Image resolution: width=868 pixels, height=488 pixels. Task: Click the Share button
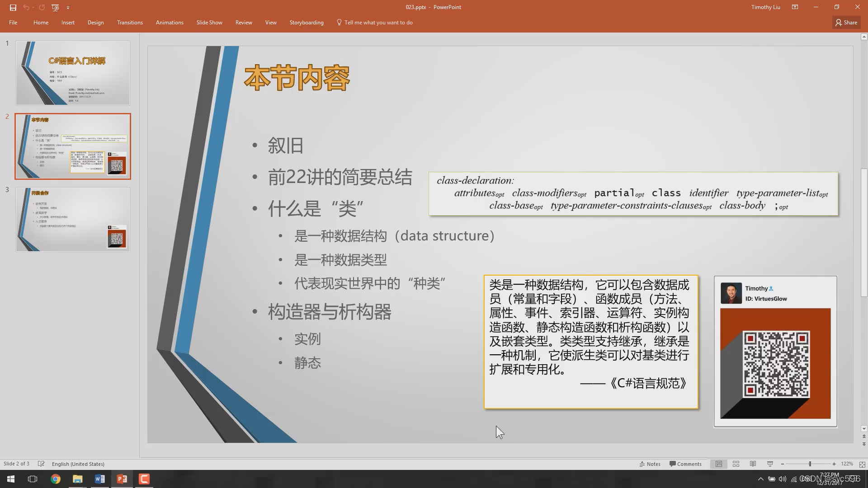(846, 23)
